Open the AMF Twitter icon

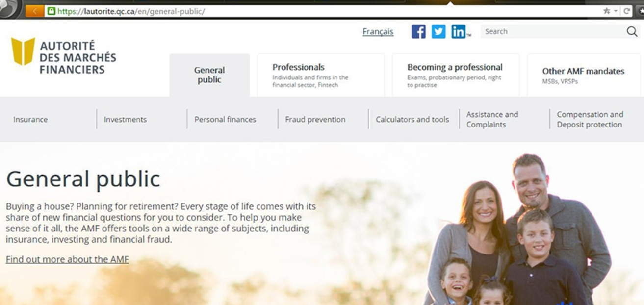pyautogui.click(x=438, y=32)
